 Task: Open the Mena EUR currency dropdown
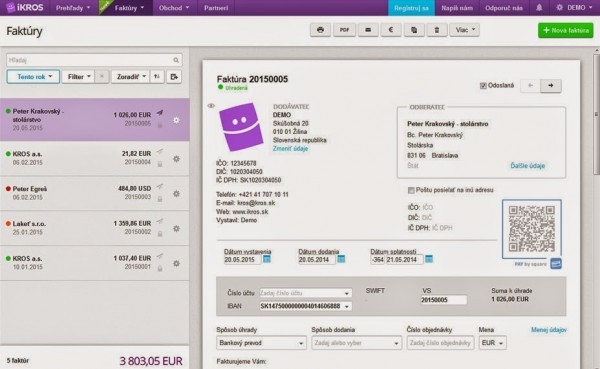click(493, 343)
